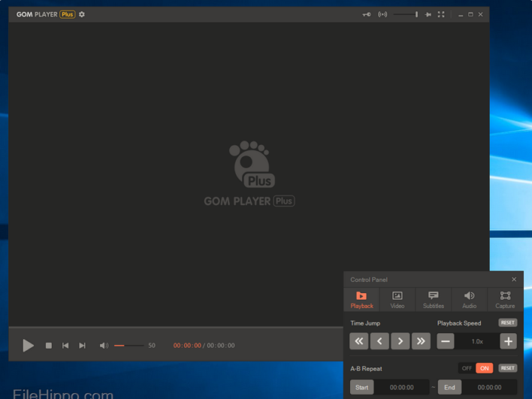Image resolution: width=532 pixels, height=399 pixels.
Task: Click the "Playback Speed" label
Action: 459,323
